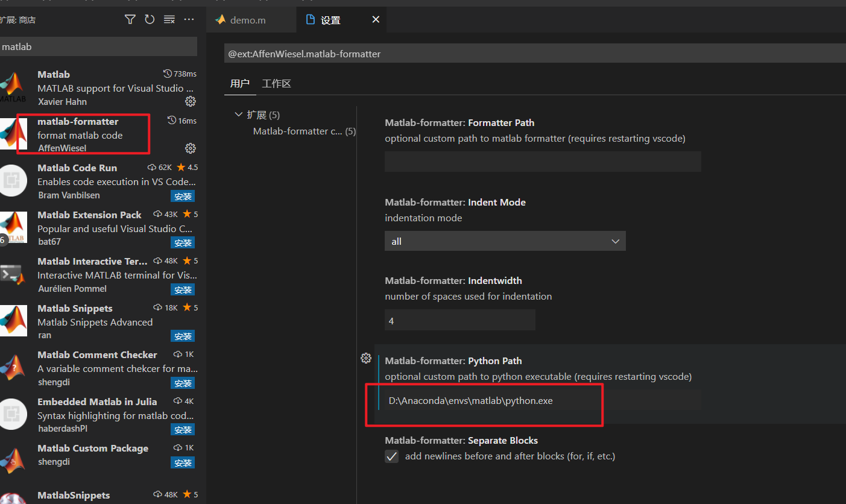Switch to 工作区 settings scope tab
846x504 pixels.
[276, 84]
